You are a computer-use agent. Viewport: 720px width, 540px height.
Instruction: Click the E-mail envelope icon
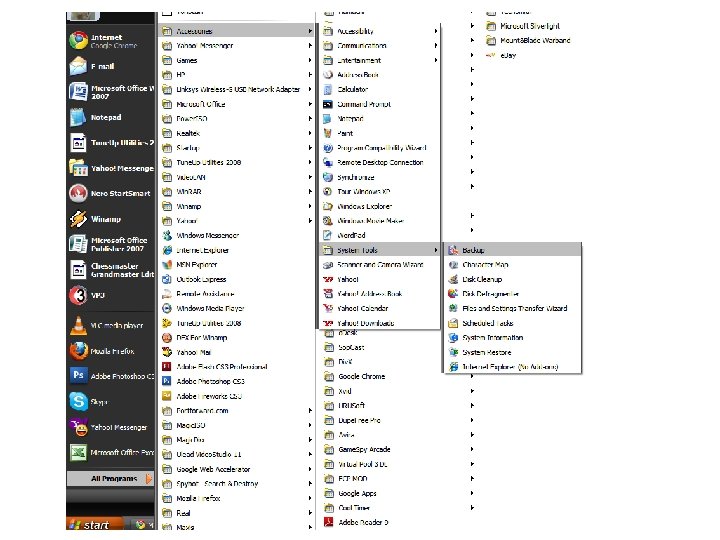[78, 66]
